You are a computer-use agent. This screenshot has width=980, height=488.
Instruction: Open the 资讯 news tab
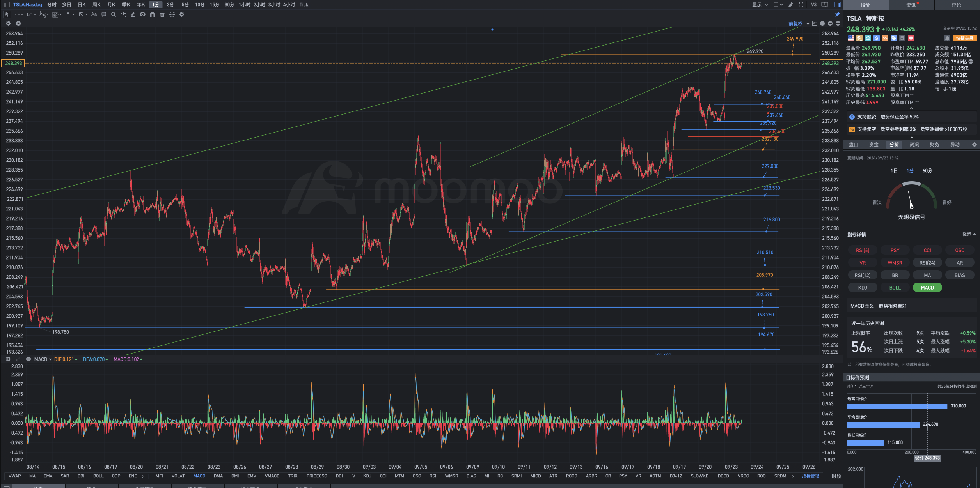pos(911,5)
